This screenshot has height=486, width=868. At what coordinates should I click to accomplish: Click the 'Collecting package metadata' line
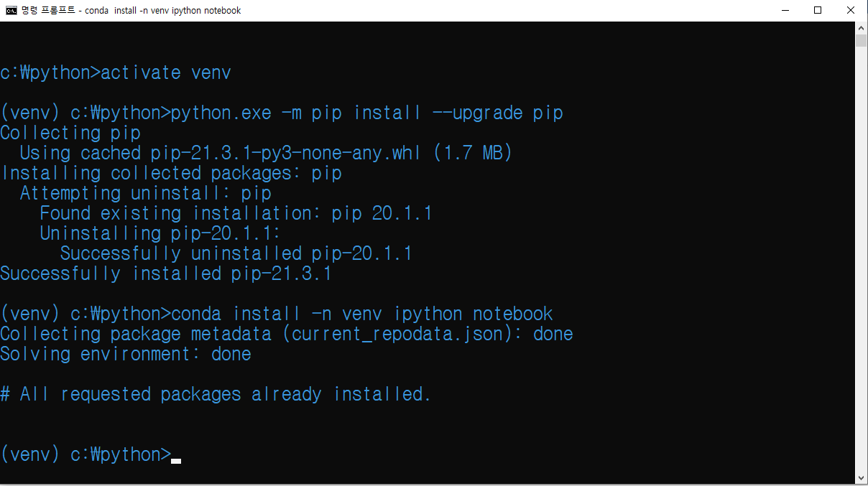287,334
